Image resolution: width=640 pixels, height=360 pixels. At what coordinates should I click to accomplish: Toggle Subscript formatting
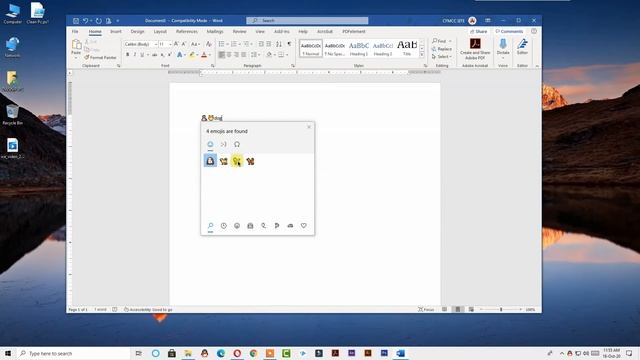(x=162, y=55)
